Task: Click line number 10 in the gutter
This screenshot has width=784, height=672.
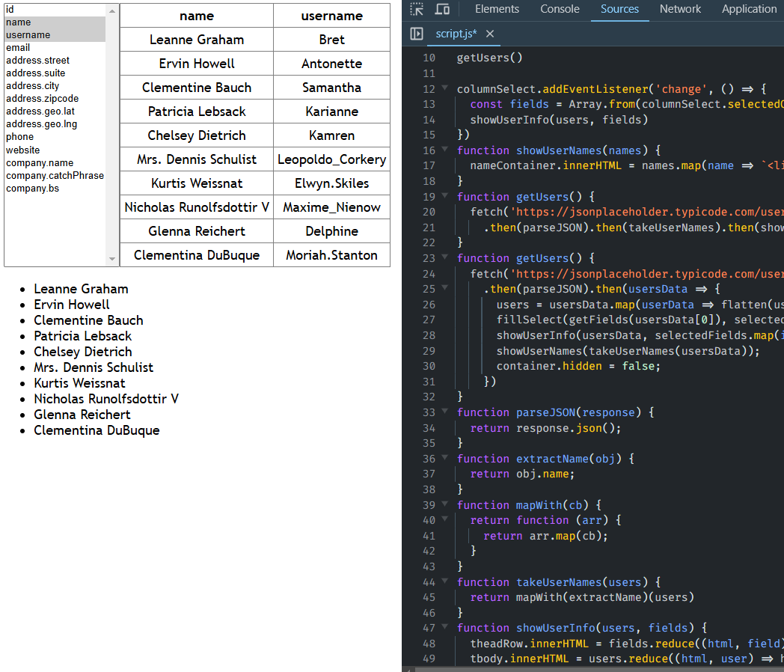Action: 429,58
